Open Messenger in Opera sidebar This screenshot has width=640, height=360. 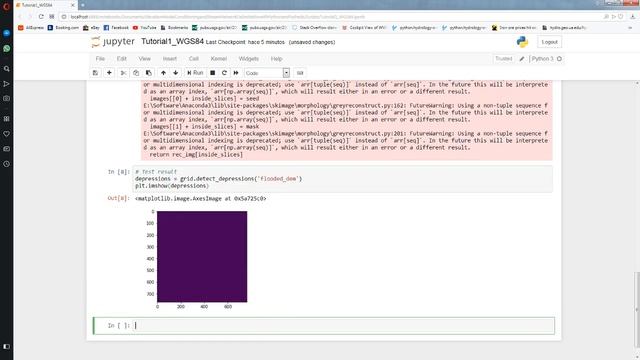point(7,33)
